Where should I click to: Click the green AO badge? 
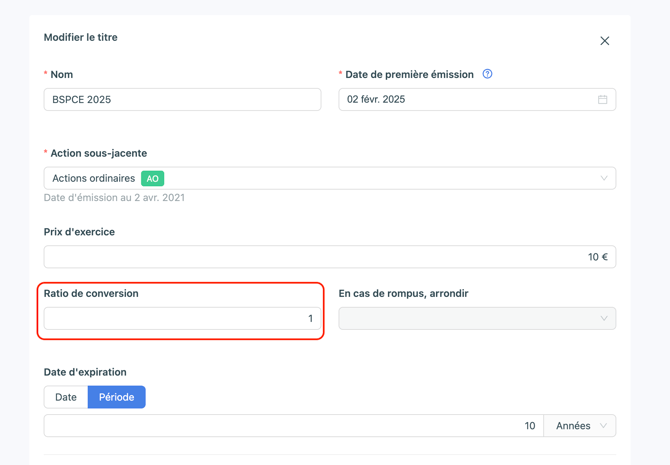[x=152, y=178]
